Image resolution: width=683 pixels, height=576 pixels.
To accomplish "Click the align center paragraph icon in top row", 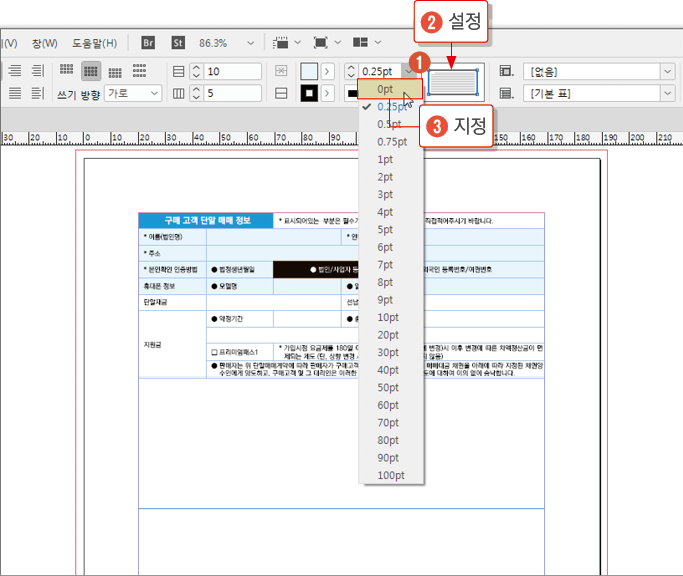I will [x=15, y=71].
